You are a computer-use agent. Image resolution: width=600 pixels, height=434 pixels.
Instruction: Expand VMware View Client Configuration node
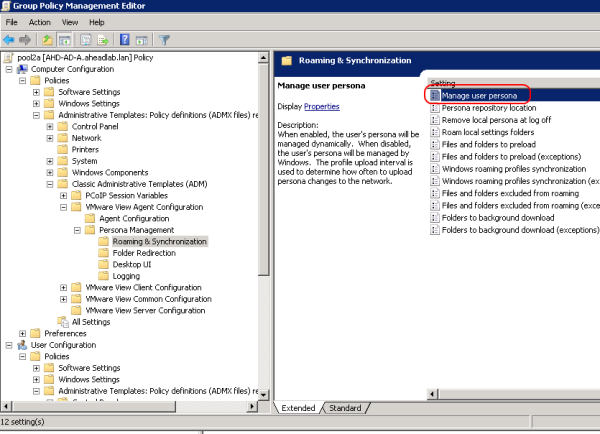tap(62, 287)
